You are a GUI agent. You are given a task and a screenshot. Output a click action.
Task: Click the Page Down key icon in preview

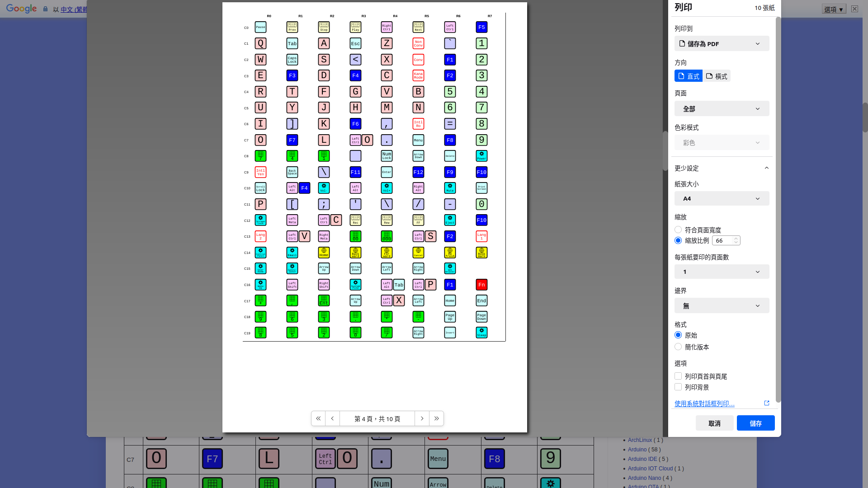click(x=481, y=317)
